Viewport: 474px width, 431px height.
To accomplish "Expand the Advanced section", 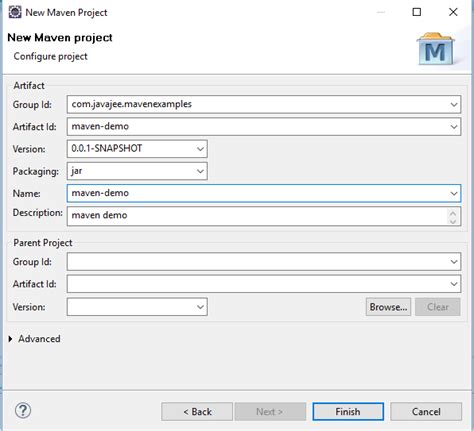I will coord(10,339).
